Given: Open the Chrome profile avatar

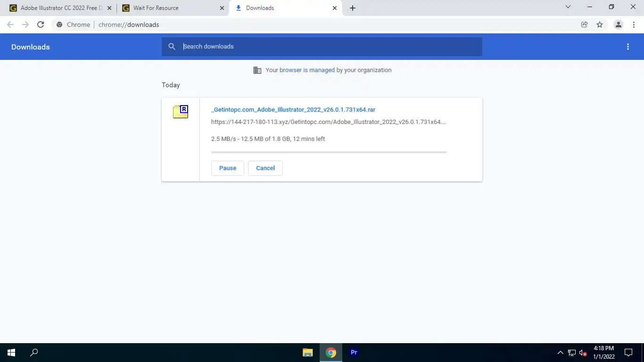Looking at the screenshot, I should [619, 25].
